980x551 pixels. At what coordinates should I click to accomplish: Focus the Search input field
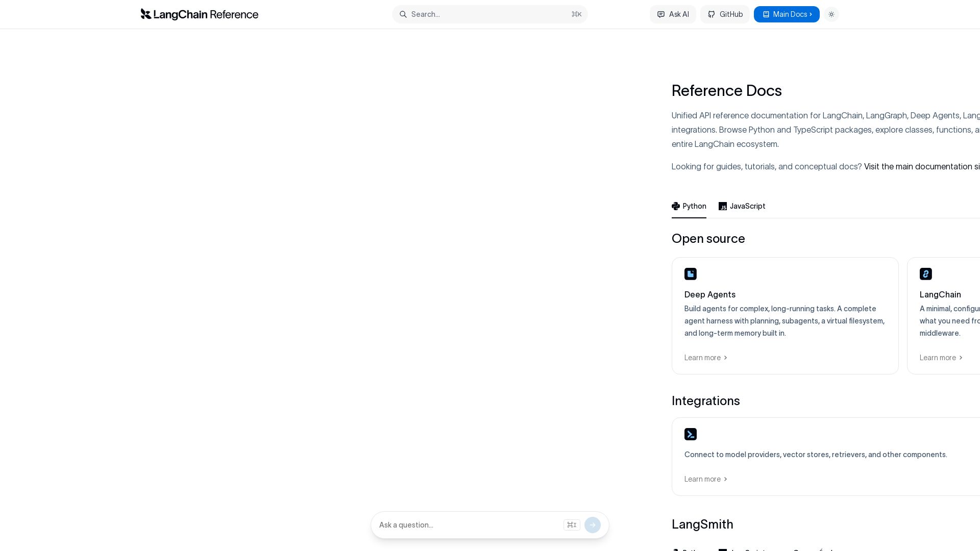click(x=490, y=14)
